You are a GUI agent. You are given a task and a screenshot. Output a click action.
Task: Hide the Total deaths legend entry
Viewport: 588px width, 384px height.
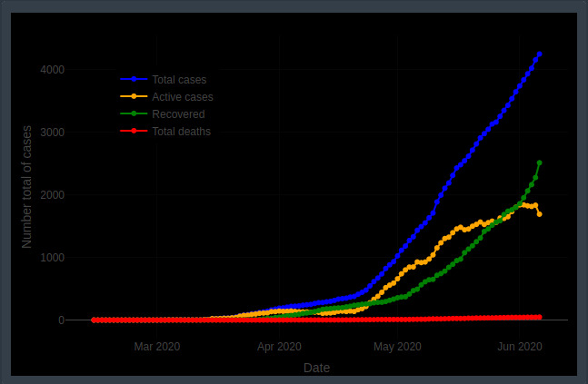click(181, 132)
